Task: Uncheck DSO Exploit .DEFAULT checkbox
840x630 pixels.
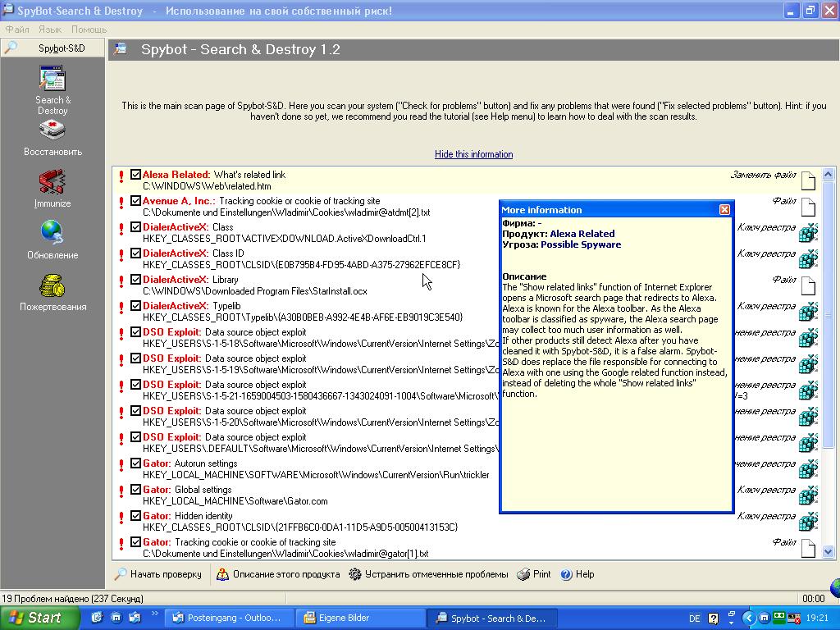Action: [135, 437]
